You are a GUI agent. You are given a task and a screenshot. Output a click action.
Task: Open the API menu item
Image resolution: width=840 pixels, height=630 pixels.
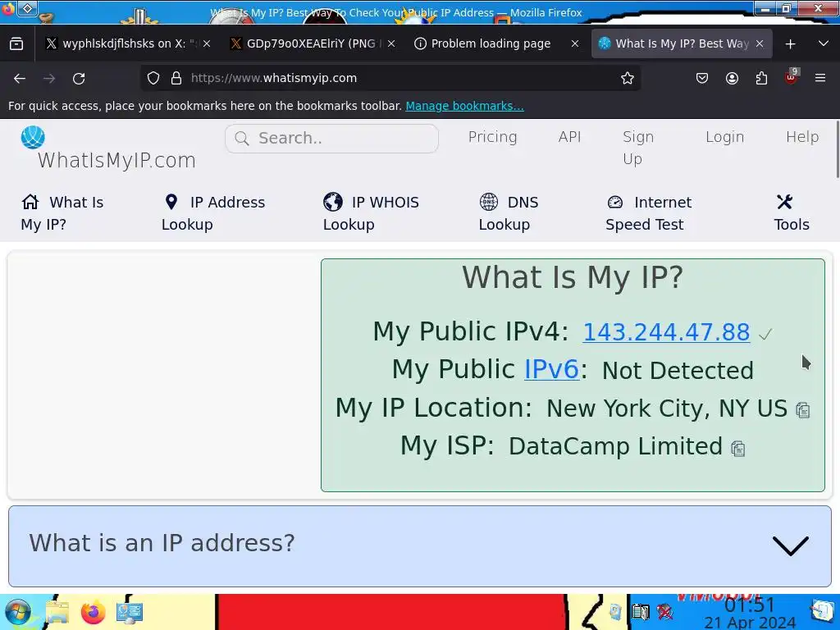click(569, 137)
